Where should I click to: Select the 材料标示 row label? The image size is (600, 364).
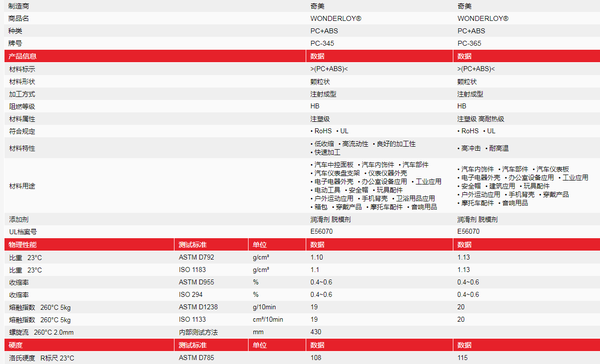[22, 69]
